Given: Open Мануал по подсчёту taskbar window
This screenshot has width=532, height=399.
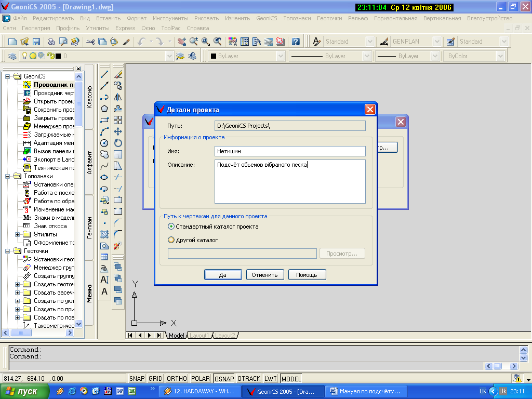Looking at the screenshot, I should 366,391.
